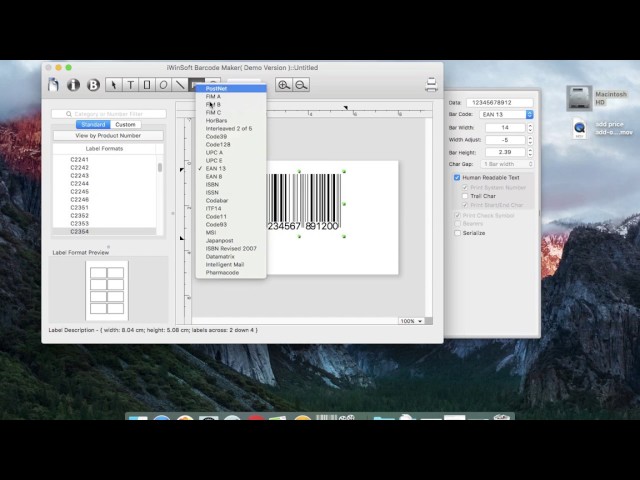Viewport: 640px width, 480px height.
Task: Click the new label document icon
Action: (x=53, y=84)
